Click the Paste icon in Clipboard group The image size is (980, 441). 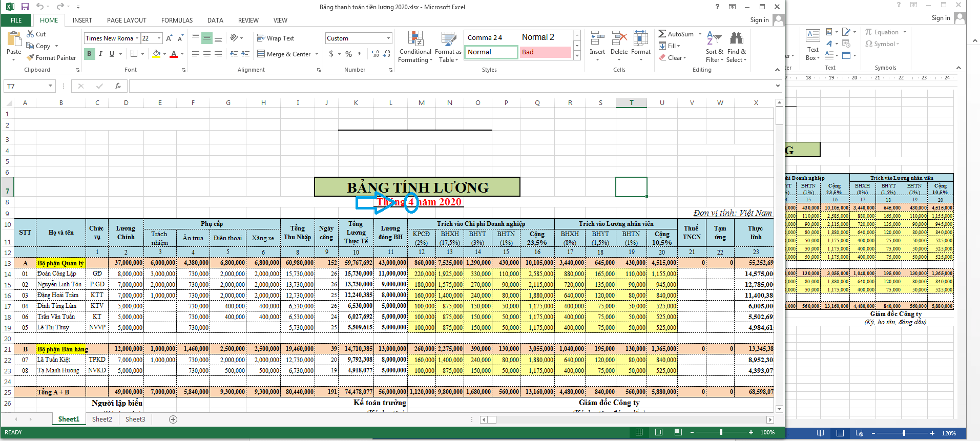point(14,38)
